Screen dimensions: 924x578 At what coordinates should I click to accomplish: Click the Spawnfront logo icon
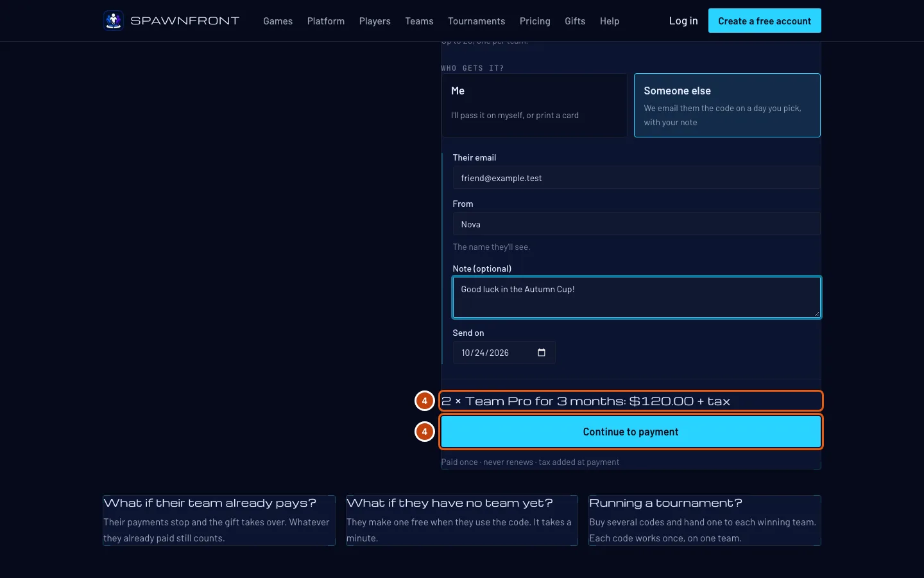(x=114, y=21)
